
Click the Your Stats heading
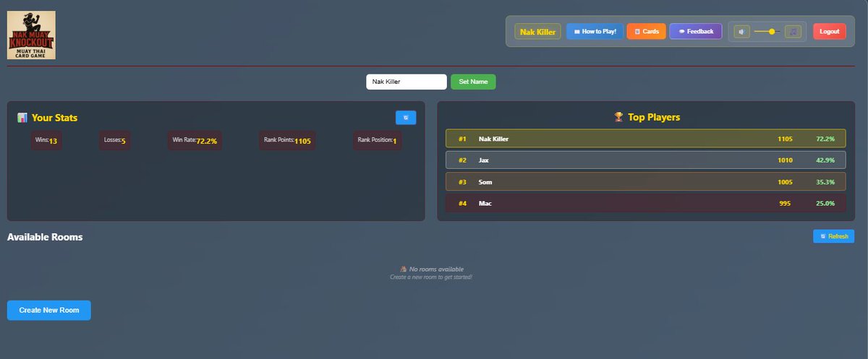pyautogui.click(x=54, y=118)
